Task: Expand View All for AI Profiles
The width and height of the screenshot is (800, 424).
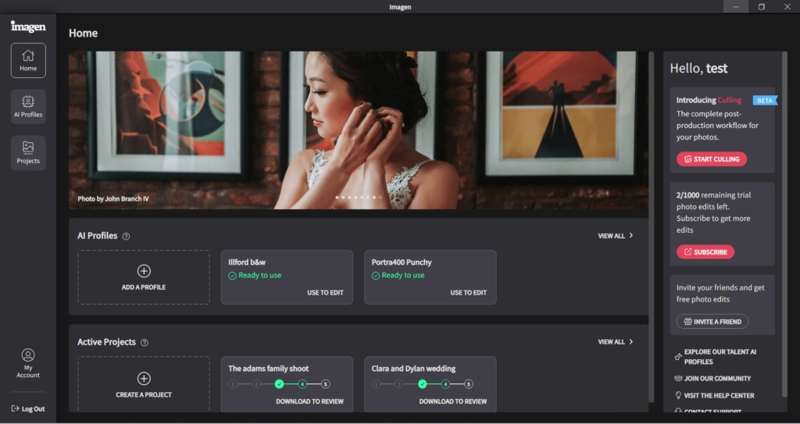Action: tap(615, 236)
